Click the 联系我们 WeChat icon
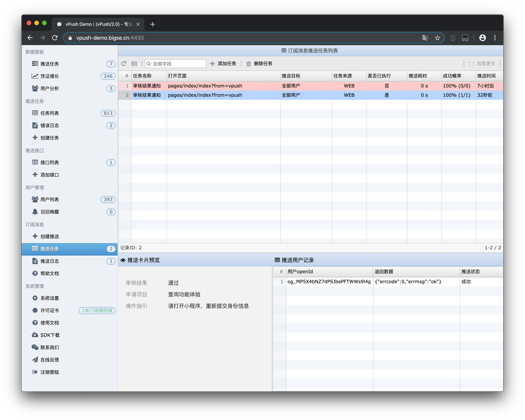525x420 pixels. click(35, 347)
